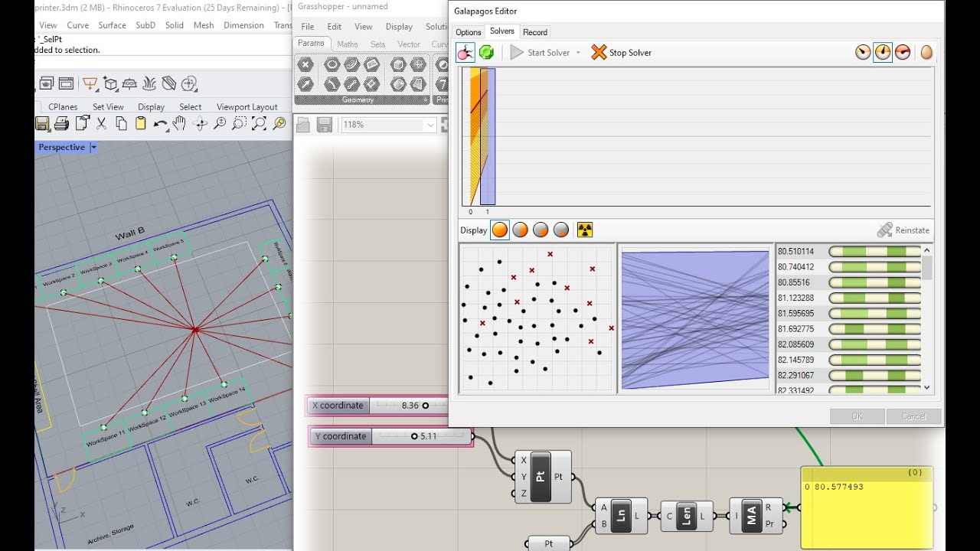980x551 pixels.
Task: Click the up arrow of genome list scrollbar
Action: pos(927,250)
